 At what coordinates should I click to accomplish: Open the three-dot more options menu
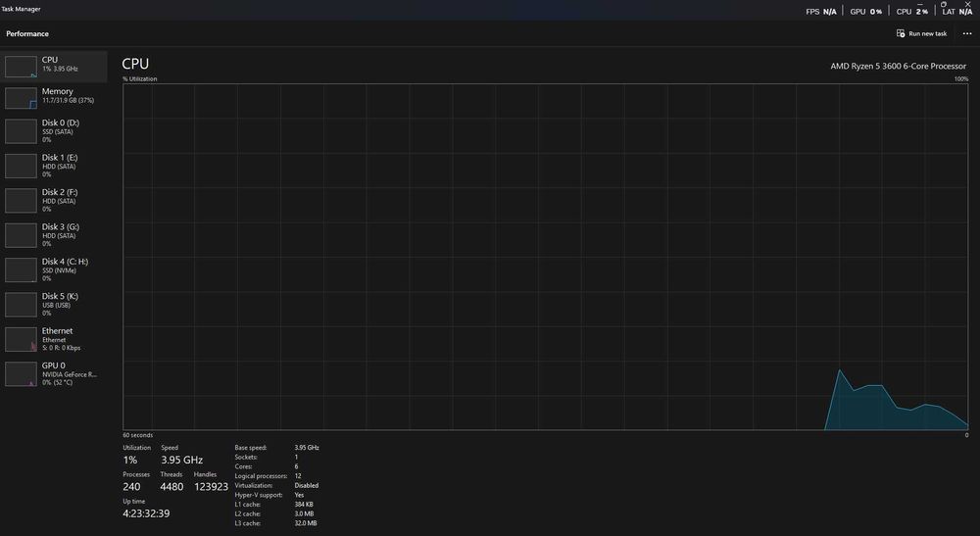point(967,33)
